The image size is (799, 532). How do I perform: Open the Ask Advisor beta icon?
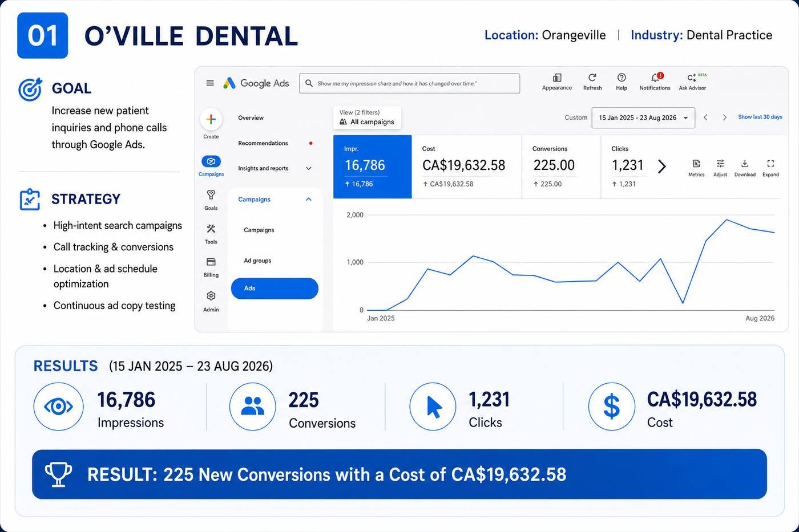point(692,78)
